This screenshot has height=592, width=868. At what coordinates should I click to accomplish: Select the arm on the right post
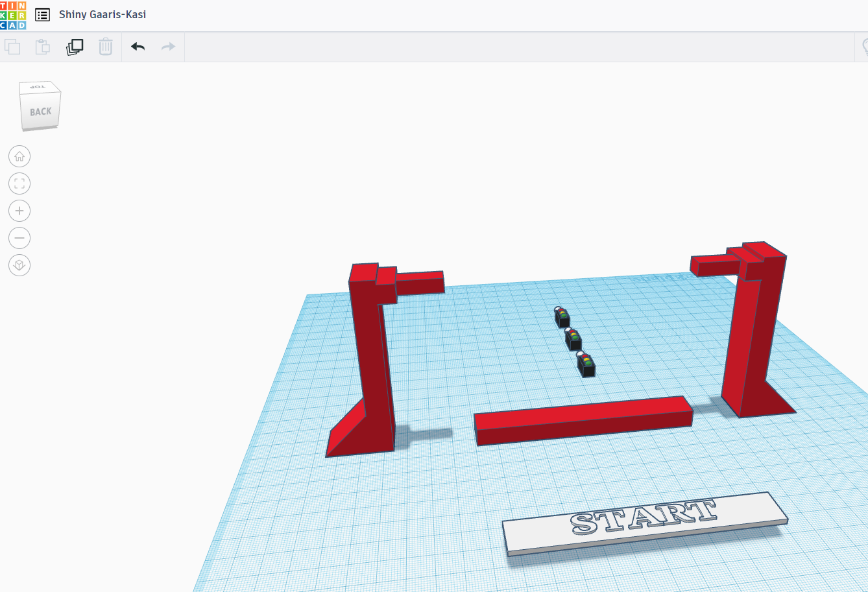(x=715, y=265)
